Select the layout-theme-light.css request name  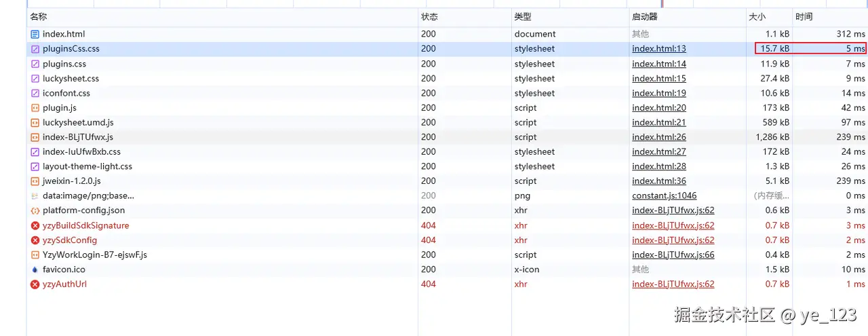point(87,166)
